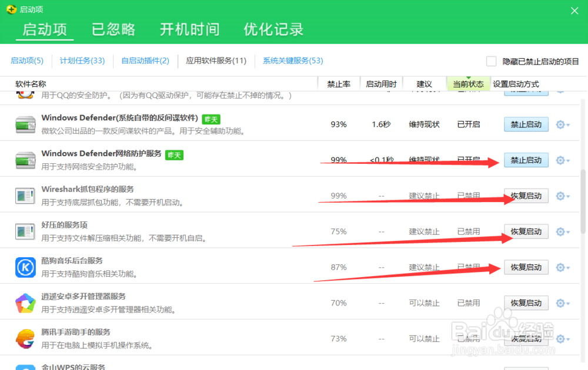Screen dimensions: 588x370
Task: Click the 逍遥安卓多开管理器 colorful icon
Action: tap(25, 303)
